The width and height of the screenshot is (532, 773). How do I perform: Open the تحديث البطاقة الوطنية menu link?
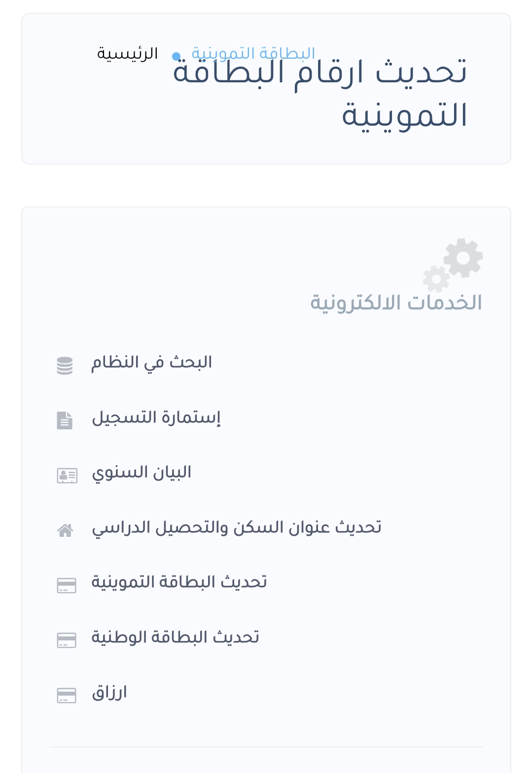pos(175,637)
